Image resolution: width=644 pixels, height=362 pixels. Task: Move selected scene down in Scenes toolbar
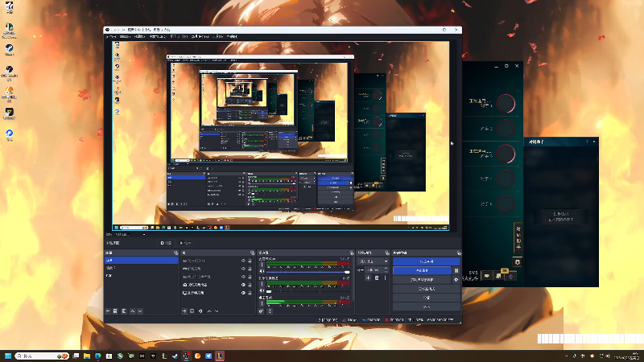click(140, 311)
